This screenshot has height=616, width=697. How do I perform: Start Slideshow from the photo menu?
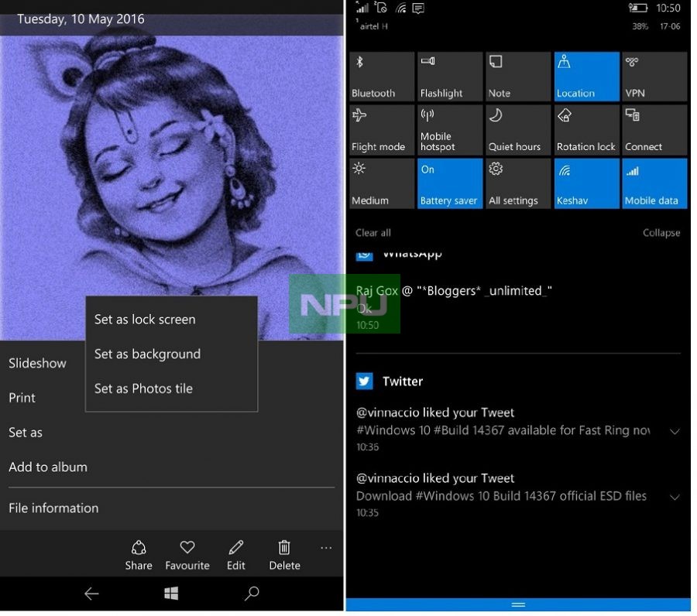pyautogui.click(x=37, y=363)
